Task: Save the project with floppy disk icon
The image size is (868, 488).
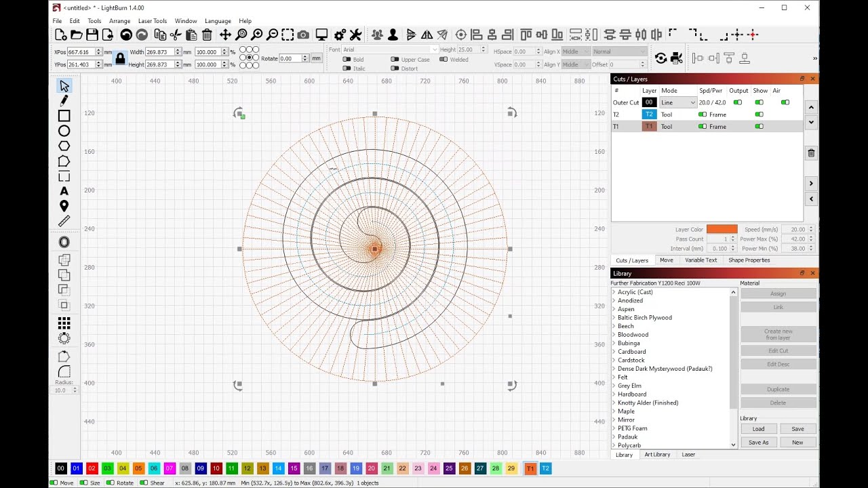Action: point(92,35)
